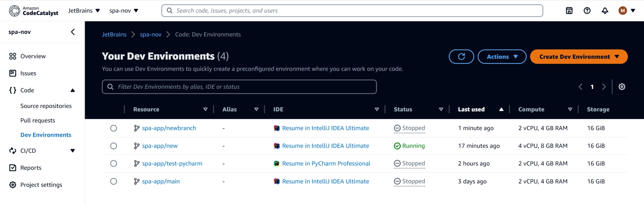Click the Stopped status of spa-app/test-pycharm

tap(409, 164)
